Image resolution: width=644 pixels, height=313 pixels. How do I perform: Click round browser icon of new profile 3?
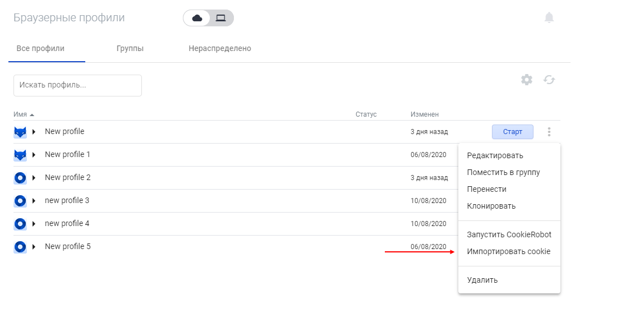point(20,201)
